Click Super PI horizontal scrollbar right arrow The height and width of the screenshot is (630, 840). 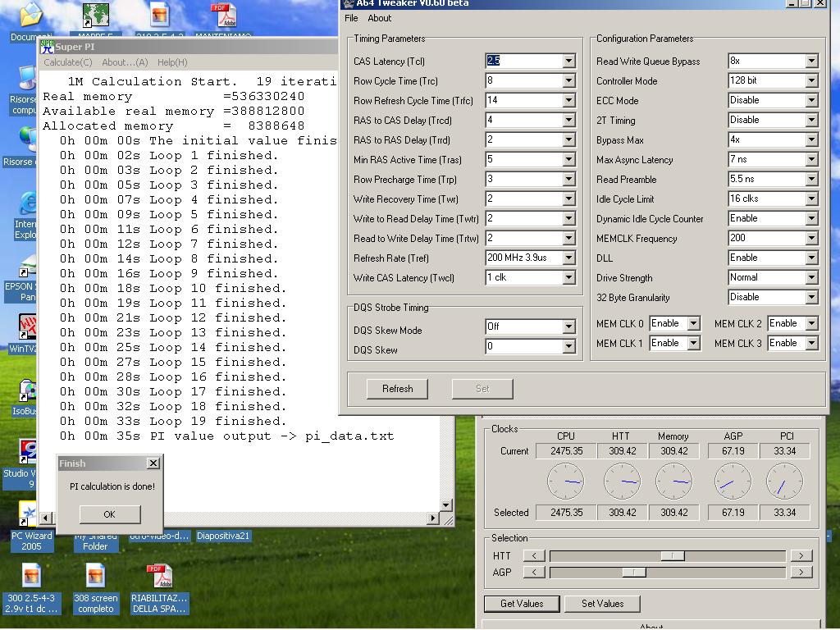click(x=433, y=518)
